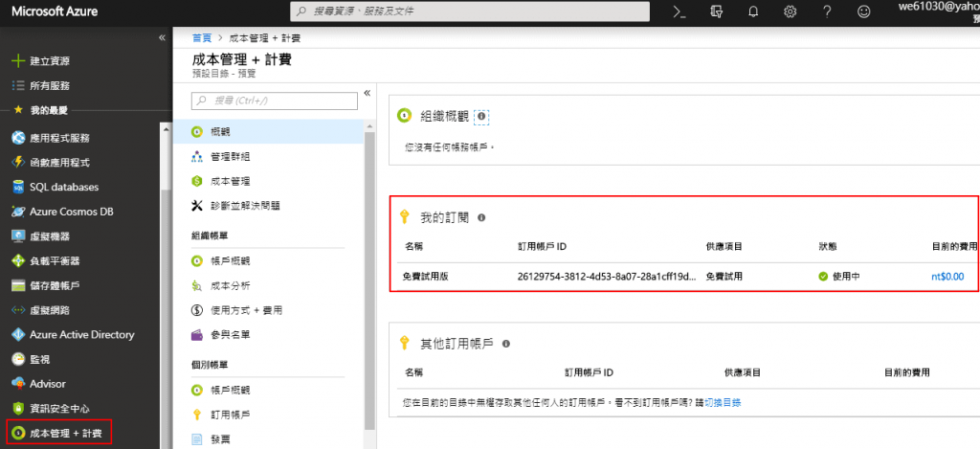Collapse the 成本管理 blade menu
The height and width of the screenshot is (449, 980).
[367, 93]
